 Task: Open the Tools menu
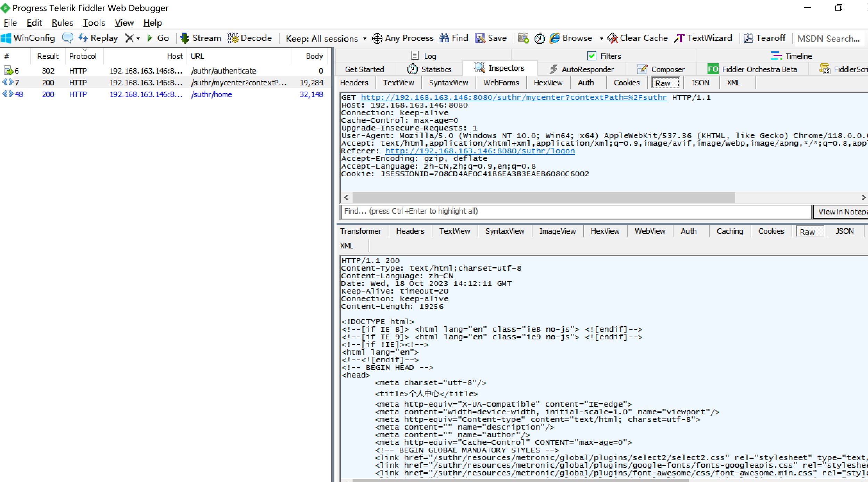coord(94,23)
